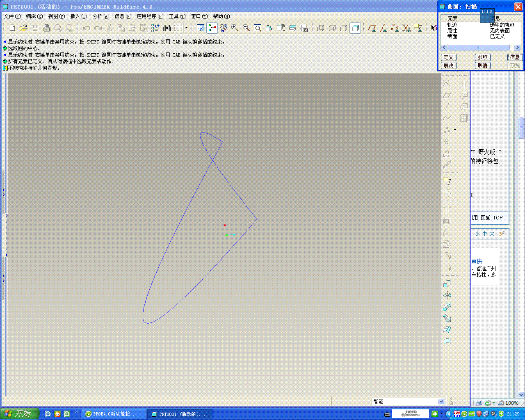Click the Zoom In magnifier icon
The width and height of the screenshot is (525, 420).
click(235, 28)
